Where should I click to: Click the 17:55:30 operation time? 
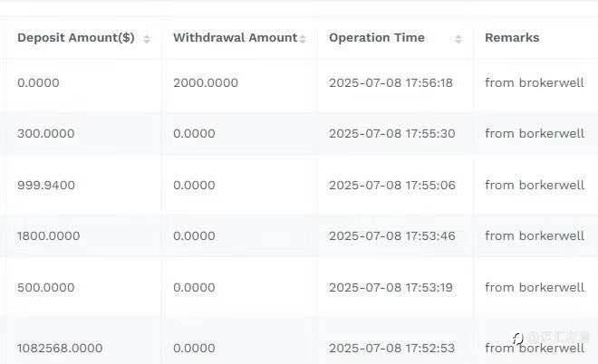pyautogui.click(x=391, y=134)
